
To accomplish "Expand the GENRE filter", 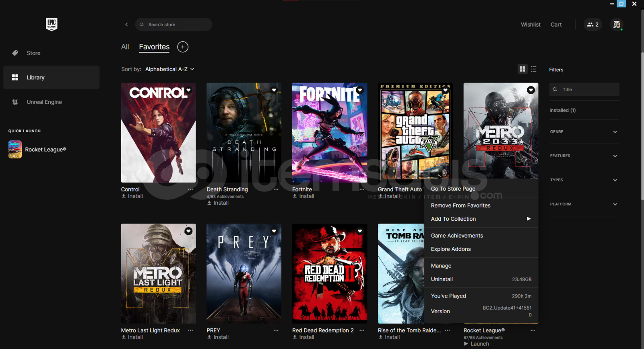I will pyautogui.click(x=584, y=132).
